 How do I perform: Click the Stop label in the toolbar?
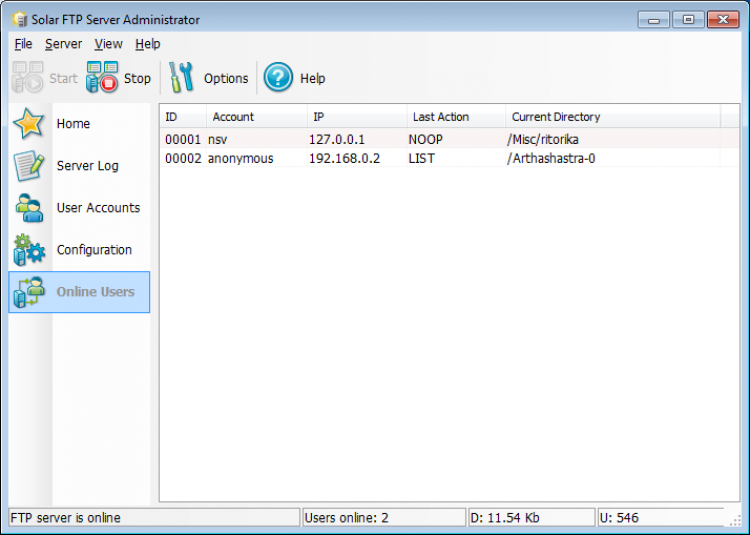[x=137, y=78]
